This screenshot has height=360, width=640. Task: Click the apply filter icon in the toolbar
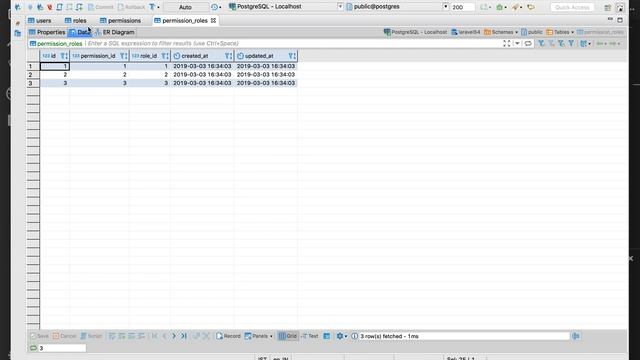pos(542,44)
